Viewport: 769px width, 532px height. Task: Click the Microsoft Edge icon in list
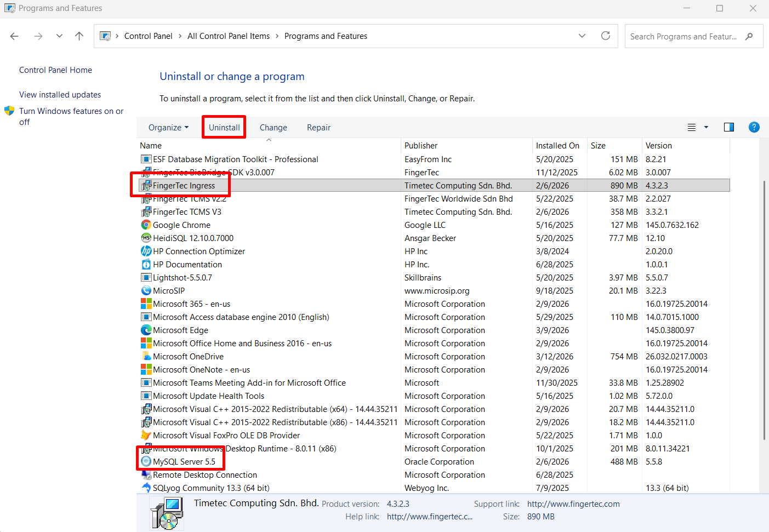click(x=146, y=330)
